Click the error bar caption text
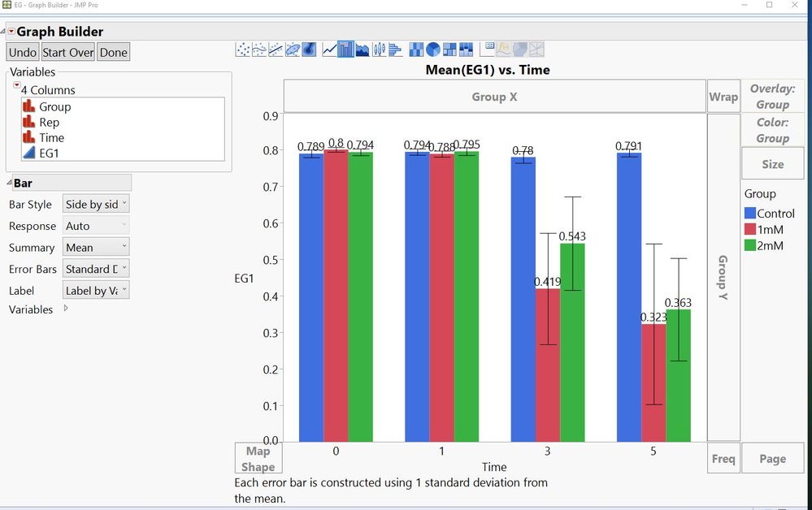Viewport: 812px width, 510px height. [391, 491]
